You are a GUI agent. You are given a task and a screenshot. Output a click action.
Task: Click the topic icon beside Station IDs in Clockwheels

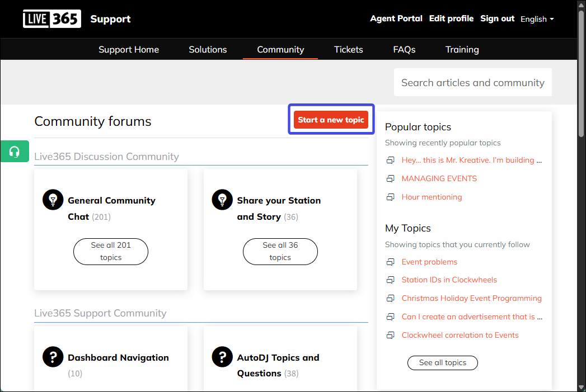click(x=390, y=280)
